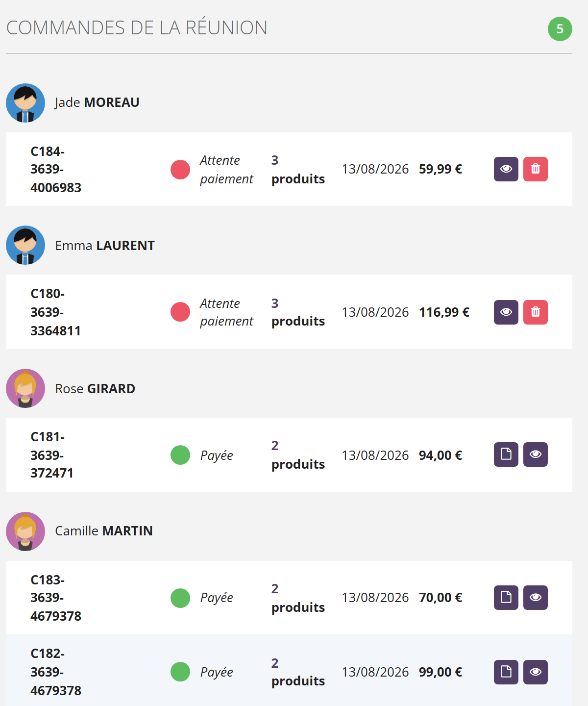Click red pending payment dot for 59,99 € order
The height and width of the screenshot is (706, 588).
180,170
